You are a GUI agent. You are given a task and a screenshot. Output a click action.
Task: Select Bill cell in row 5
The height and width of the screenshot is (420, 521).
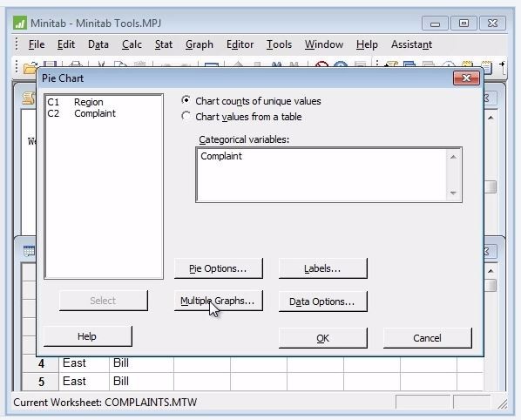141,382
